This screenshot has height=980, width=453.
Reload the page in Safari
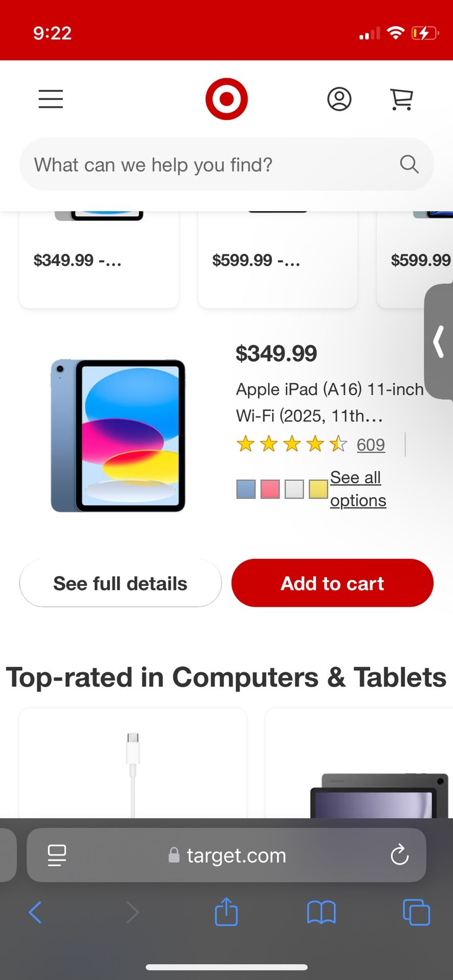[399, 855]
